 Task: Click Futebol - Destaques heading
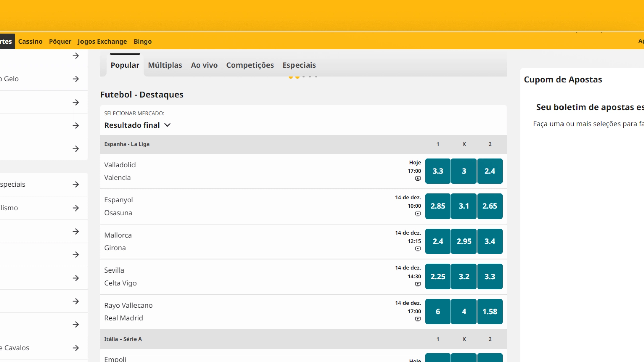pos(142,95)
